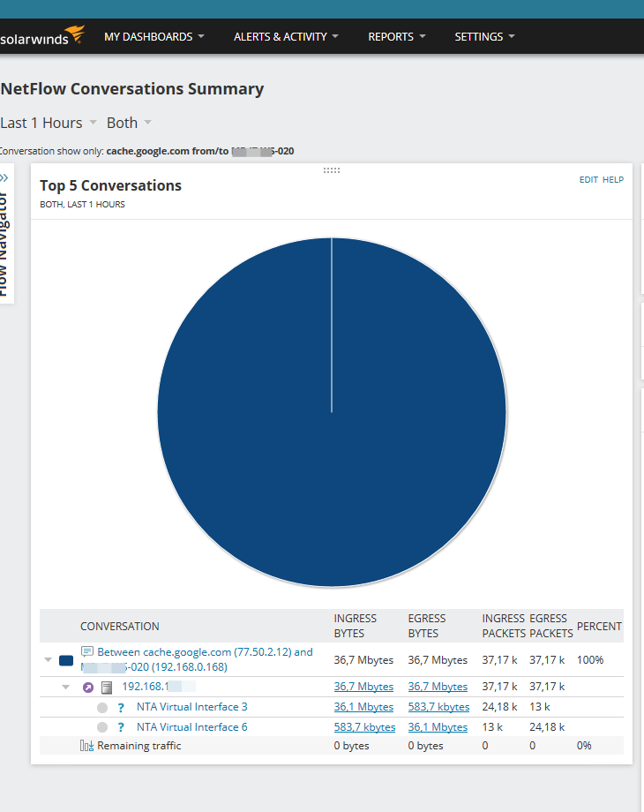Open the NTA Virtual Interface 6 link
644x812 pixels.
click(x=192, y=727)
